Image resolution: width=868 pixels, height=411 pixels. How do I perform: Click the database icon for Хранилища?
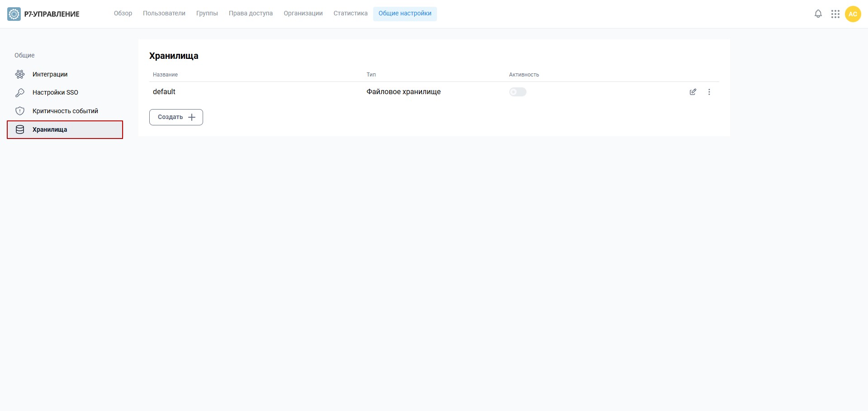pyautogui.click(x=20, y=129)
